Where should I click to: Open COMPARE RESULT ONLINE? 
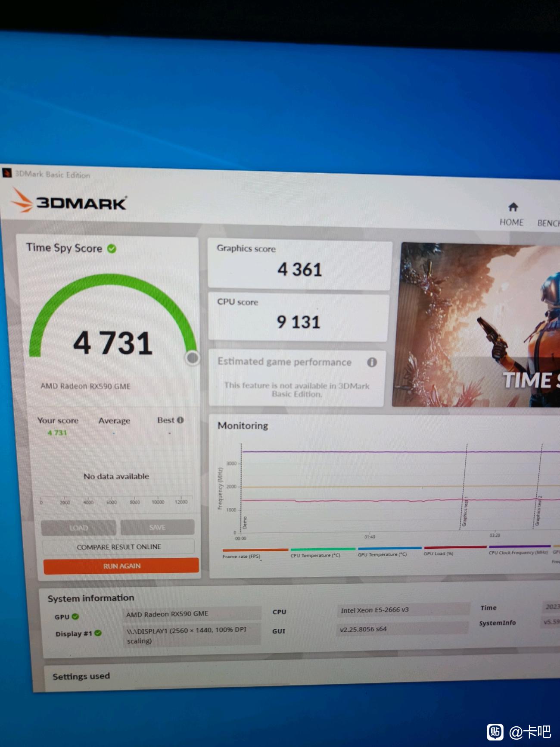119,547
